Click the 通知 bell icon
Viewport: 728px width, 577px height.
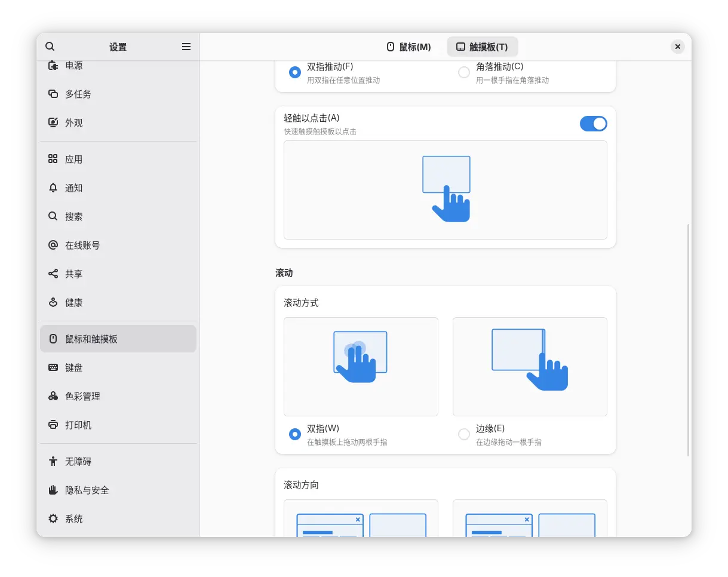(x=53, y=188)
